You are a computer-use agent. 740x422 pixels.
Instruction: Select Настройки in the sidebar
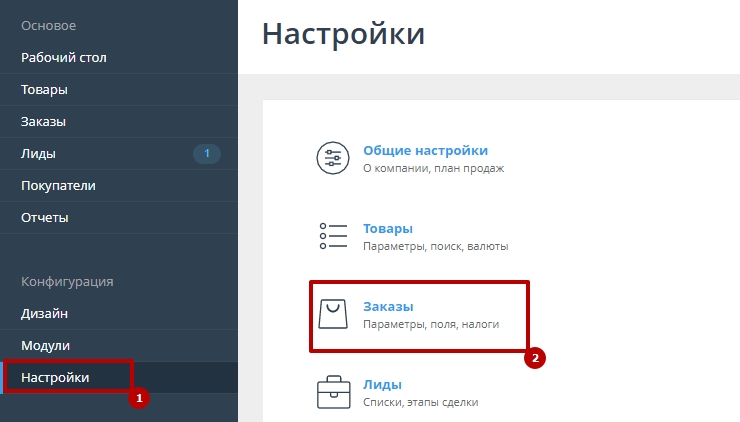[55, 378]
